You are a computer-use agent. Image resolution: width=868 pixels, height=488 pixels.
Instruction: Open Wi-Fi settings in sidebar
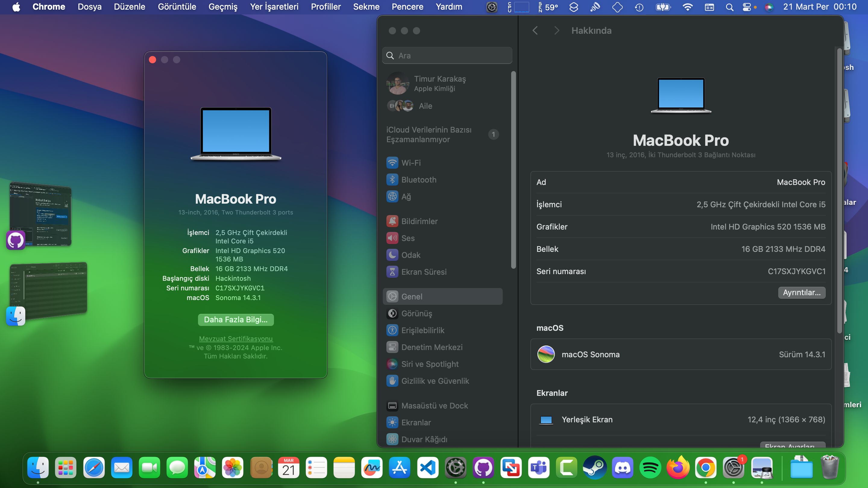[x=410, y=163]
